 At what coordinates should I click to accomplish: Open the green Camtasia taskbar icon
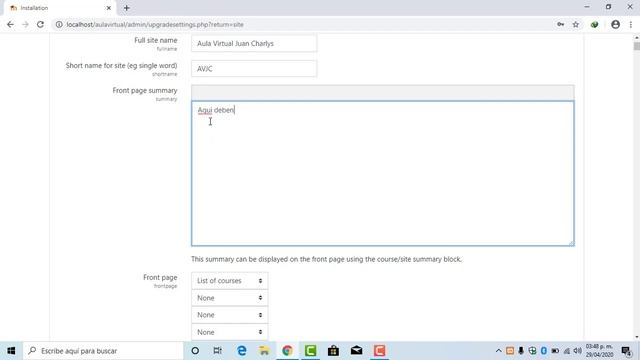[310, 351]
